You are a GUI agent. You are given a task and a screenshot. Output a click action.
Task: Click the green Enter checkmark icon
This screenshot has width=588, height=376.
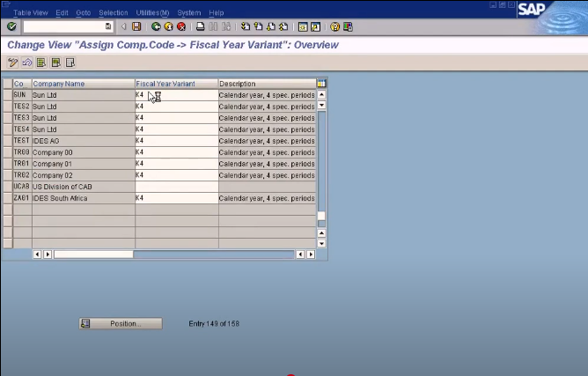click(x=11, y=26)
